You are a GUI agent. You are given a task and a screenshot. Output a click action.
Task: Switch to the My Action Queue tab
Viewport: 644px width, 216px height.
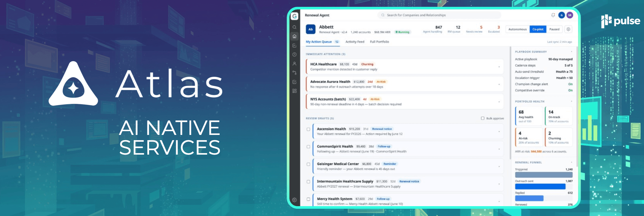[322, 42]
